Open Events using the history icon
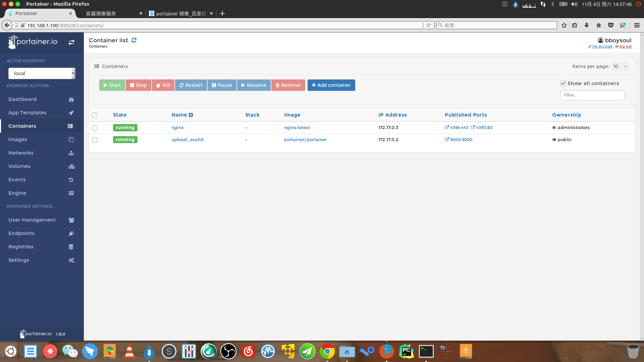Image resolution: width=644 pixels, height=362 pixels. pos(71,180)
